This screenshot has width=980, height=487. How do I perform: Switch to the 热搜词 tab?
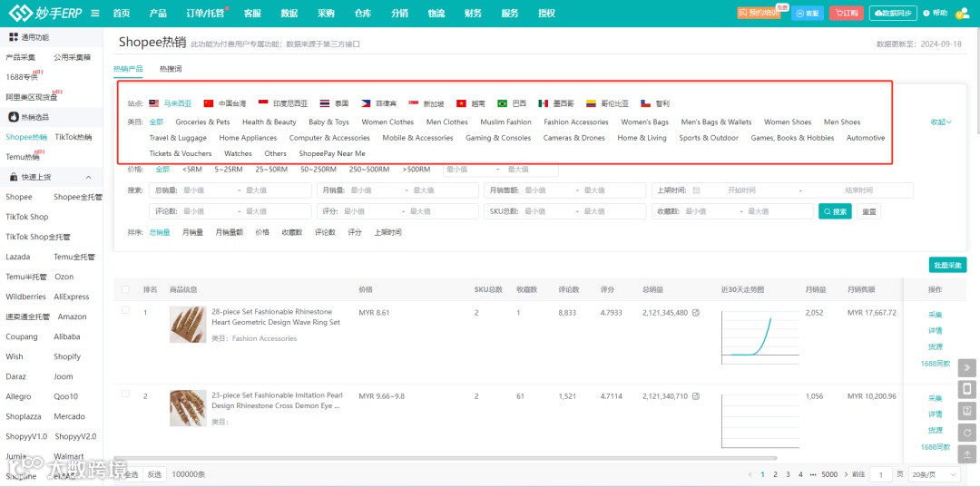coord(171,69)
